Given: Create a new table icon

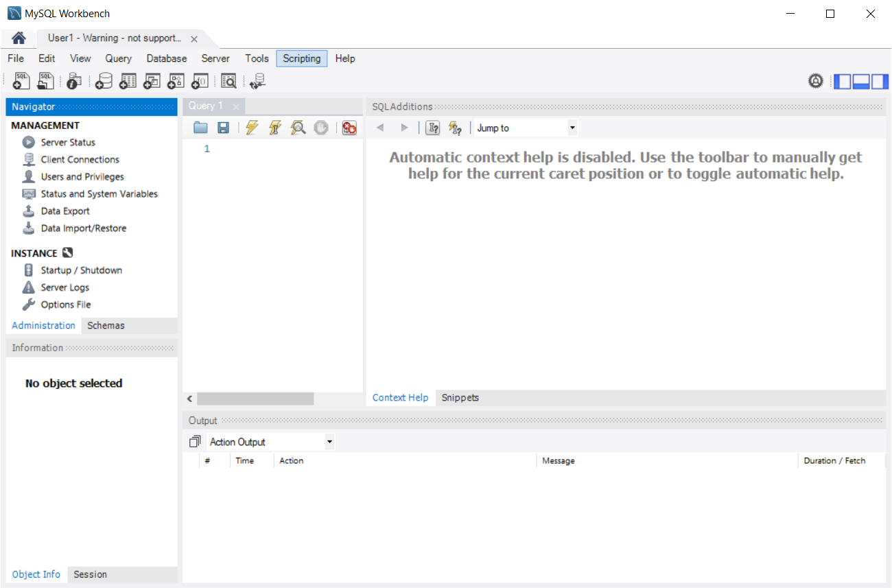Looking at the screenshot, I should tap(128, 81).
